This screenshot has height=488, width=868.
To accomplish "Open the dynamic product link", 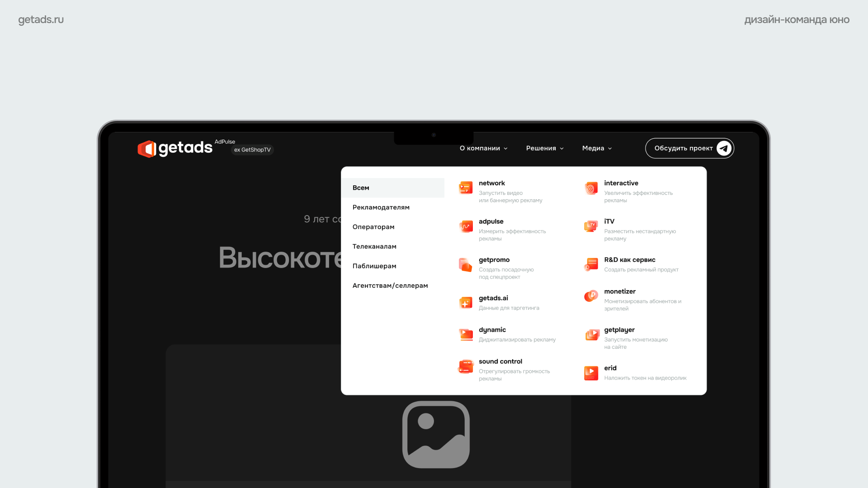I will click(492, 330).
